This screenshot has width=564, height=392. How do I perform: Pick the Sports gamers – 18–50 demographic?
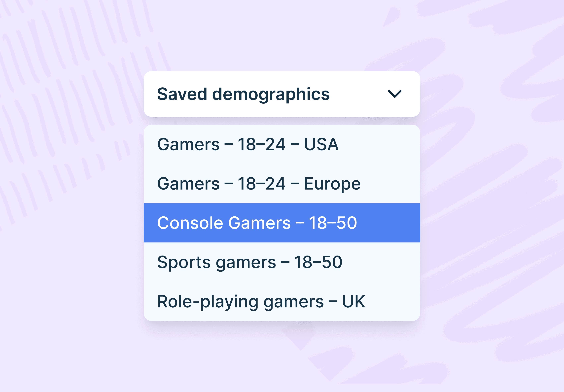point(250,262)
